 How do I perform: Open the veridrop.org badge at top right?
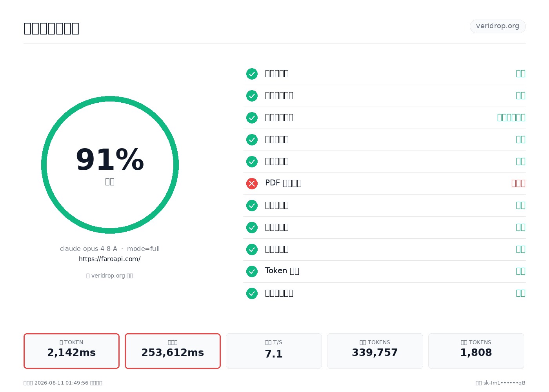498,26
